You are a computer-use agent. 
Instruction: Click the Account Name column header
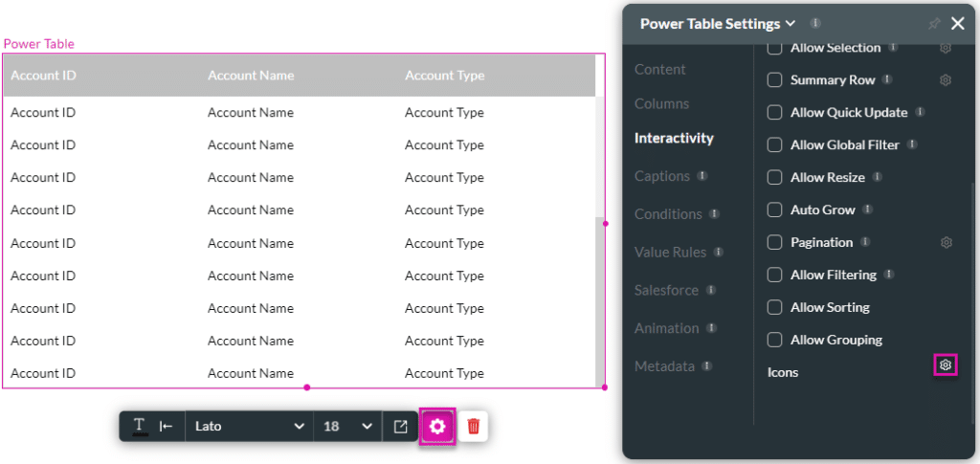[x=251, y=76]
